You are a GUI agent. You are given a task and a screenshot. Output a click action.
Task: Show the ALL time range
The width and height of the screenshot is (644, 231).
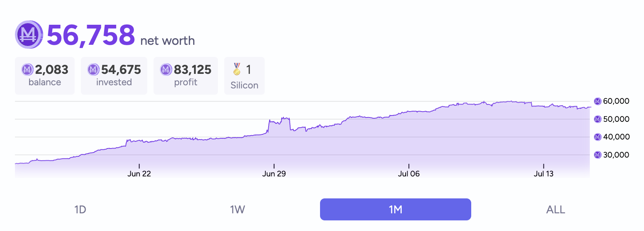(556, 209)
